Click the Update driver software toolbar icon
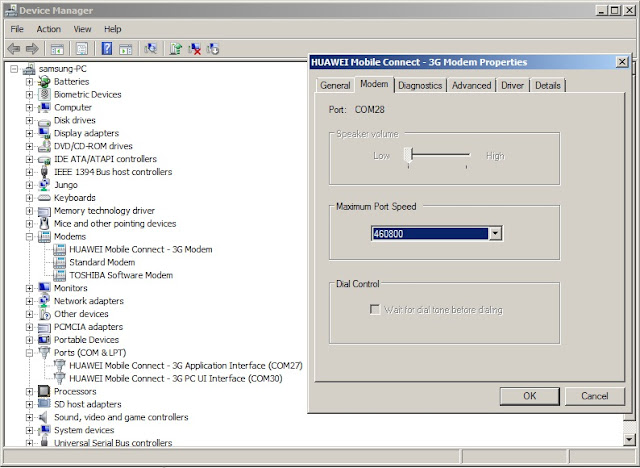 tap(176, 49)
